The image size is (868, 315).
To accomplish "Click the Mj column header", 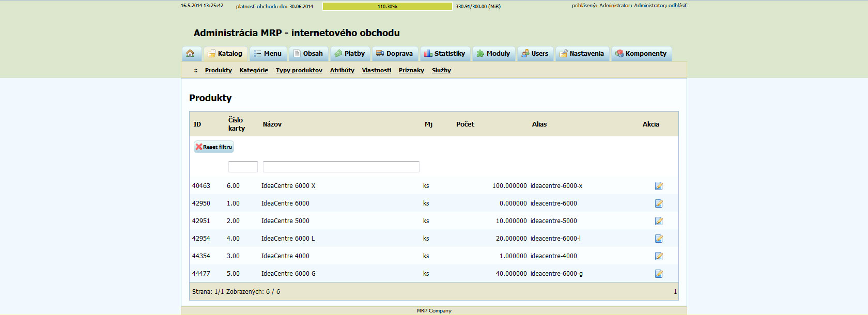I will coord(429,124).
